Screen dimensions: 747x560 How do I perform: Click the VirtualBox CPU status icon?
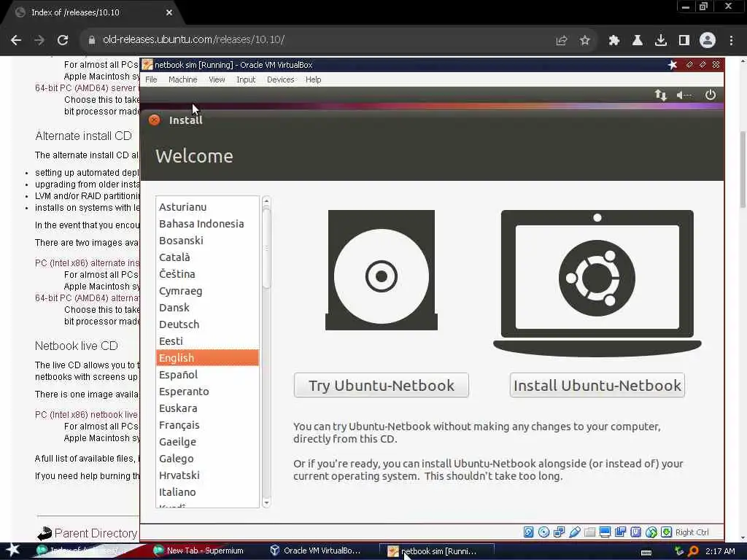pyautogui.click(x=635, y=532)
